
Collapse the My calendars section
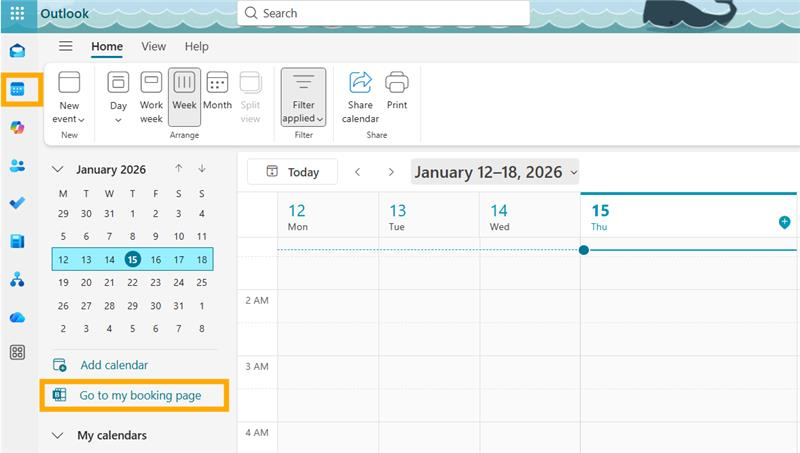pyautogui.click(x=58, y=435)
